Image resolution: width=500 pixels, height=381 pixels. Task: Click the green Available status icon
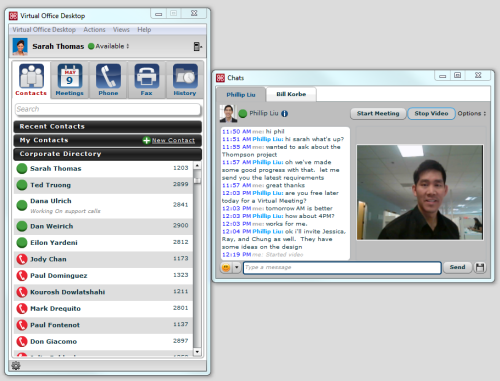click(91, 46)
